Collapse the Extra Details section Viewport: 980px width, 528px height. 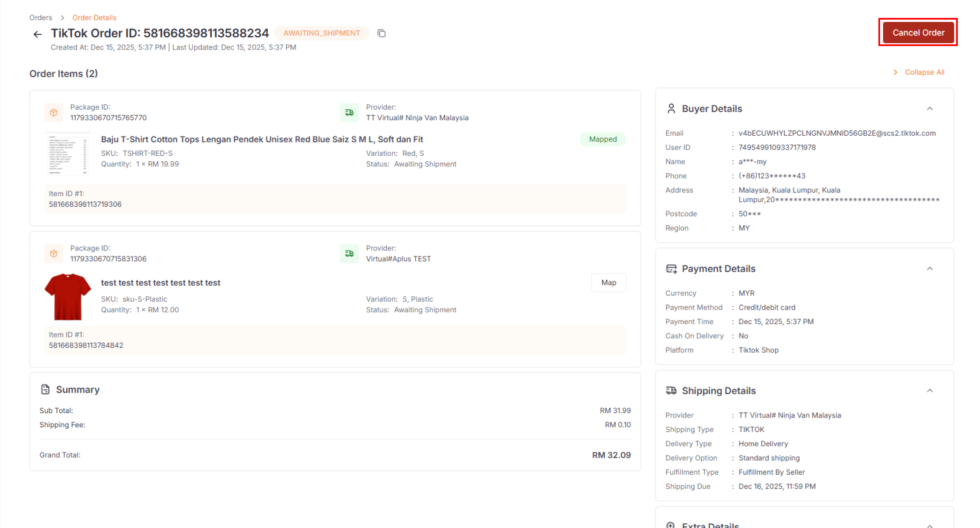[930, 525]
